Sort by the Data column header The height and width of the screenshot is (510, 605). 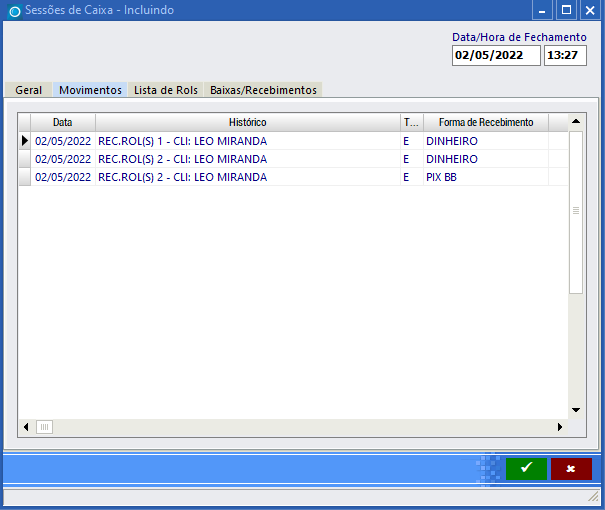tap(62, 122)
